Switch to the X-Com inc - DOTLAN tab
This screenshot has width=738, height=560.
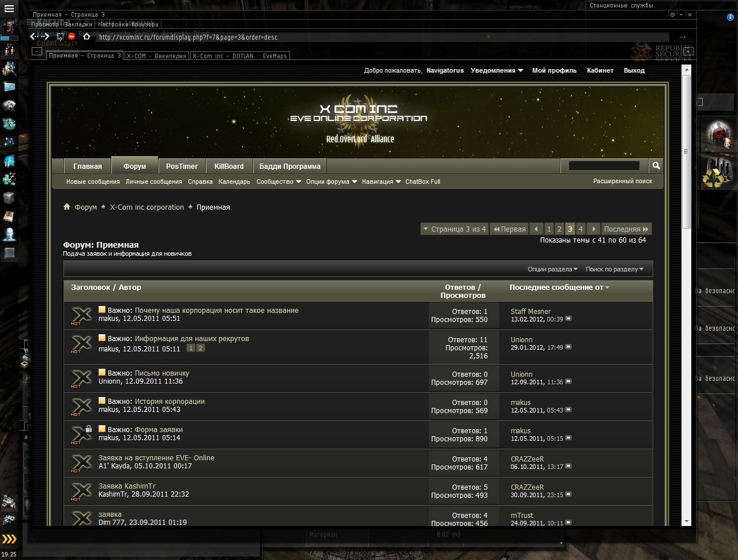(239, 56)
